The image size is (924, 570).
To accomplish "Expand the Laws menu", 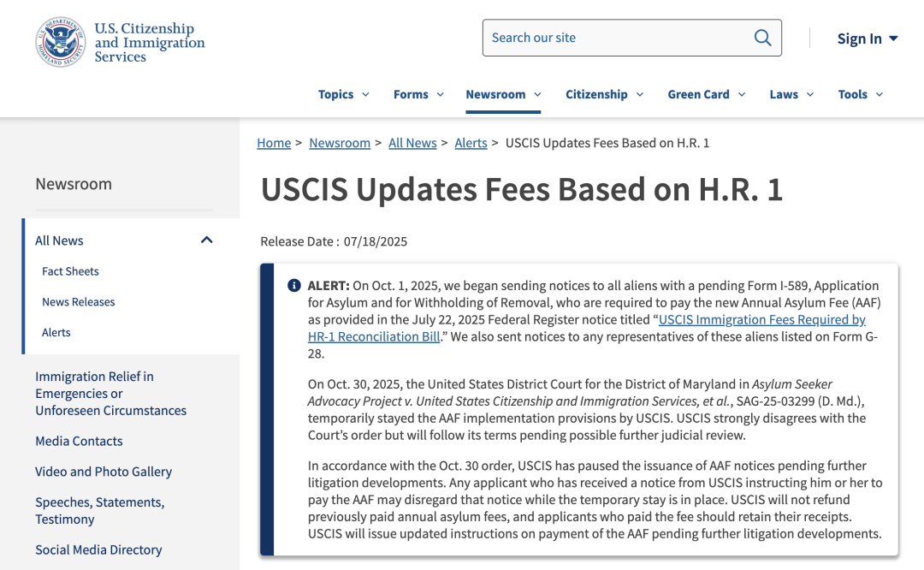I will (x=791, y=94).
